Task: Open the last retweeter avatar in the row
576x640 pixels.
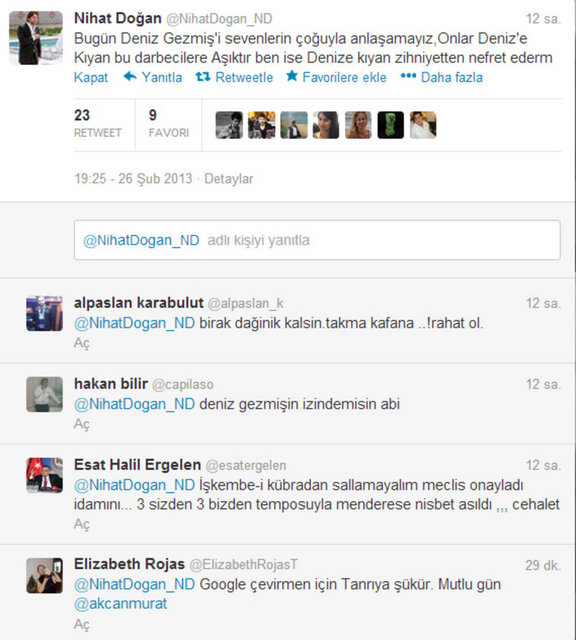Action: click(423, 125)
